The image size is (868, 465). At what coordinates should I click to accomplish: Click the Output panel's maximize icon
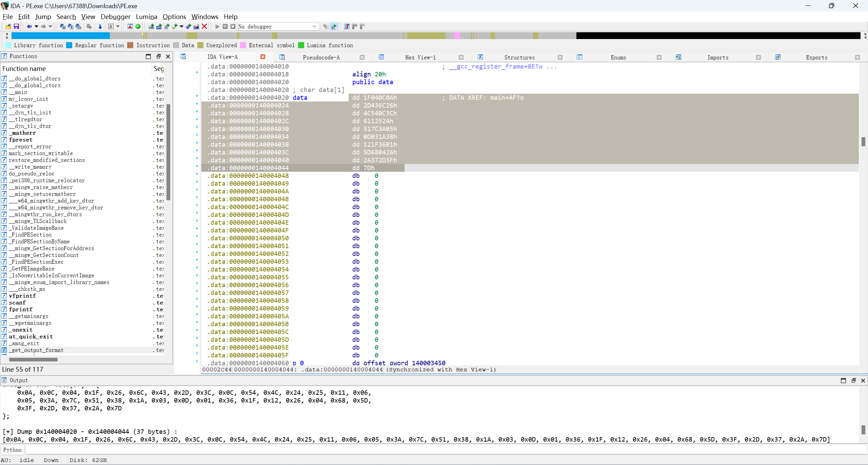tap(843, 380)
